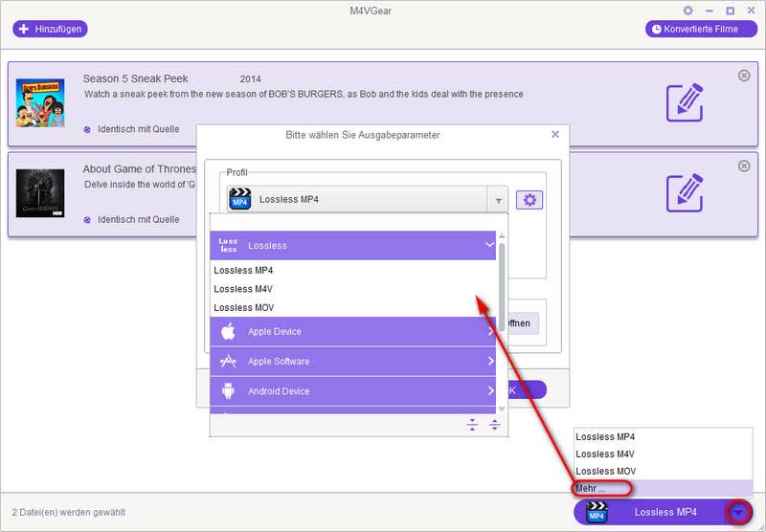Click partially hidden Öffnen button

click(524, 323)
